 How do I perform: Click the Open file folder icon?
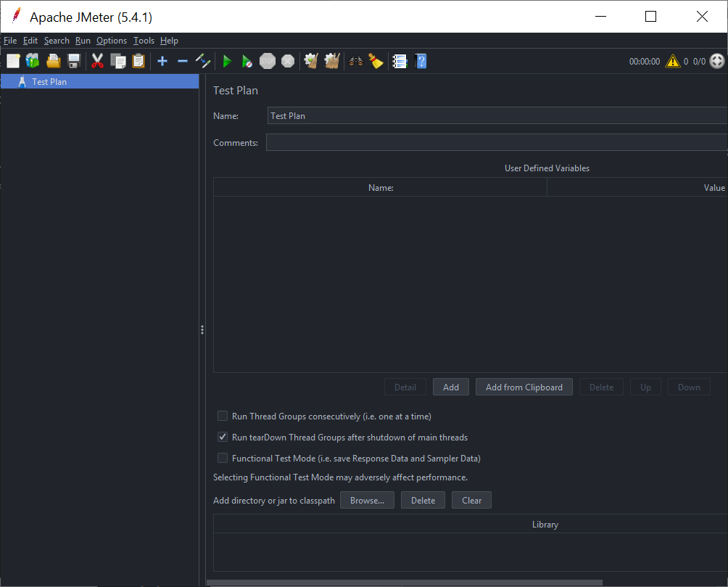[54, 61]
